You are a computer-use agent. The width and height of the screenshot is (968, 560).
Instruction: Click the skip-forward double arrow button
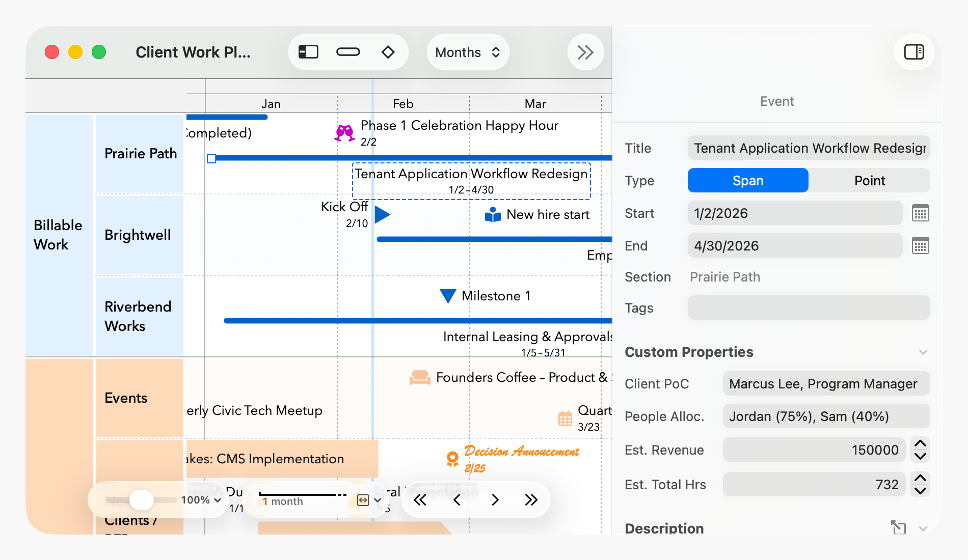tap(530, 500)
